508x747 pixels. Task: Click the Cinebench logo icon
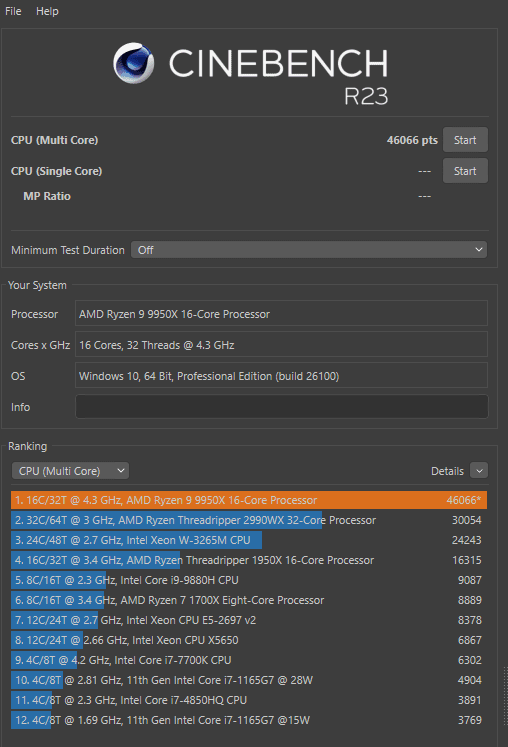click(133, 63)
